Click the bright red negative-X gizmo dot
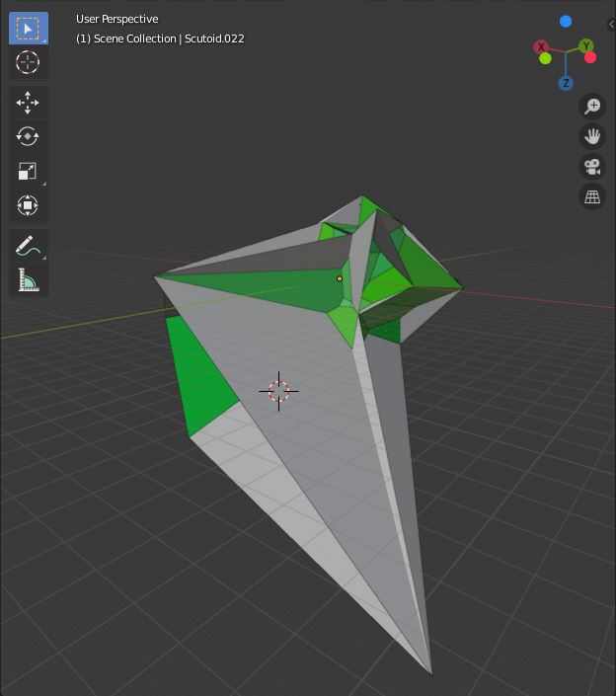616x696 pixels. (590, 57)
